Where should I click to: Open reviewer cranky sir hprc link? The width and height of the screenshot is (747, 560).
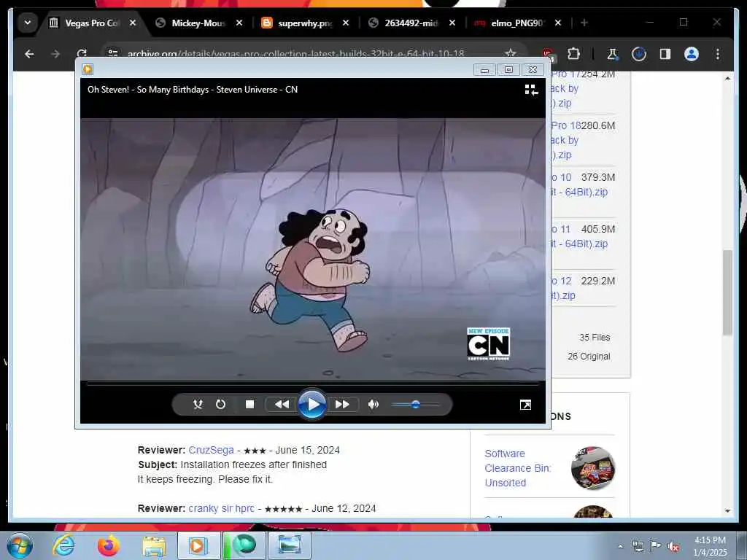pos(222,508)
